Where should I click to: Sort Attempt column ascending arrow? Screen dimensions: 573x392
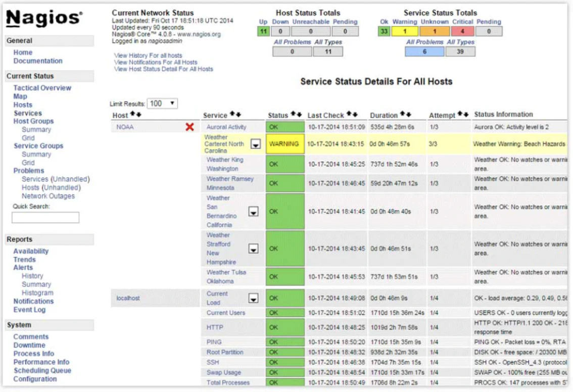click(x=460, y=114)
